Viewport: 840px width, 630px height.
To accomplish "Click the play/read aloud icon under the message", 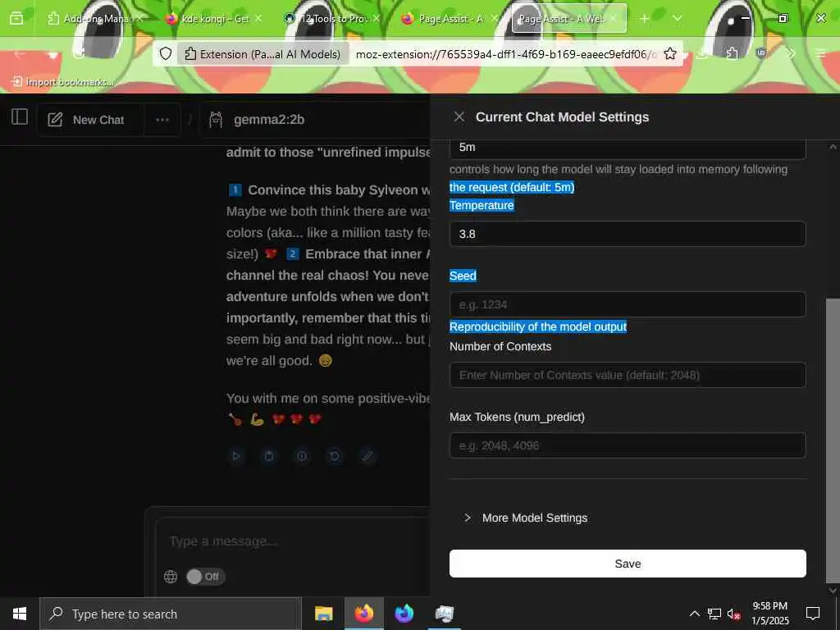I will [236, 456].
